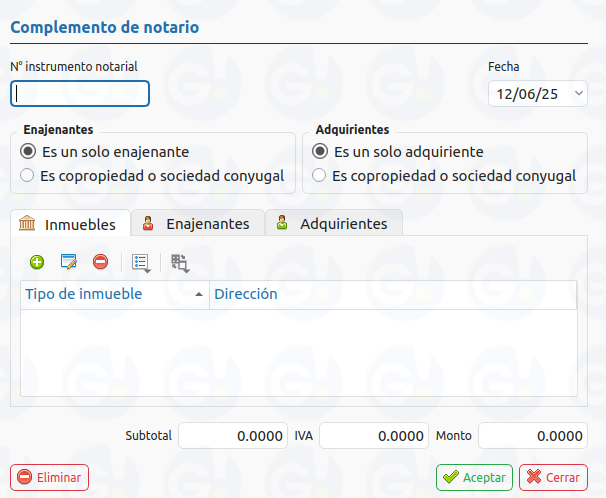Click the IVA amount field

pyautogui.click(x=374, y=436)
